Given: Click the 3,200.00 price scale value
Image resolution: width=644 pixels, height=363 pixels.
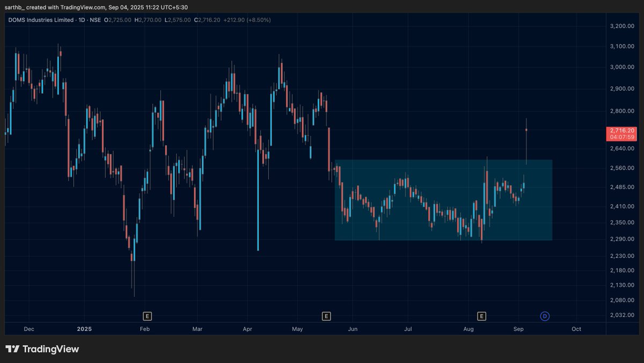Looking at the screenshot, I should click(621, 25).
